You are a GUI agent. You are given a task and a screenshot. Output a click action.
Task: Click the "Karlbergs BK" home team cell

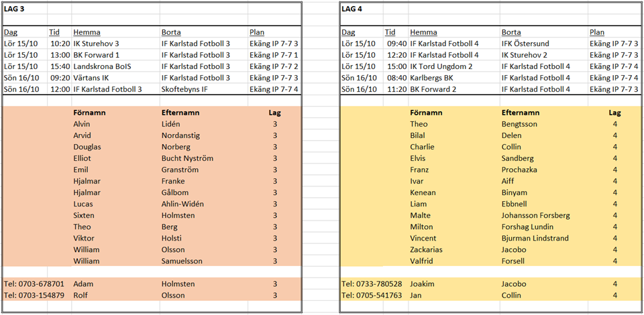click(x=432, y=78)
